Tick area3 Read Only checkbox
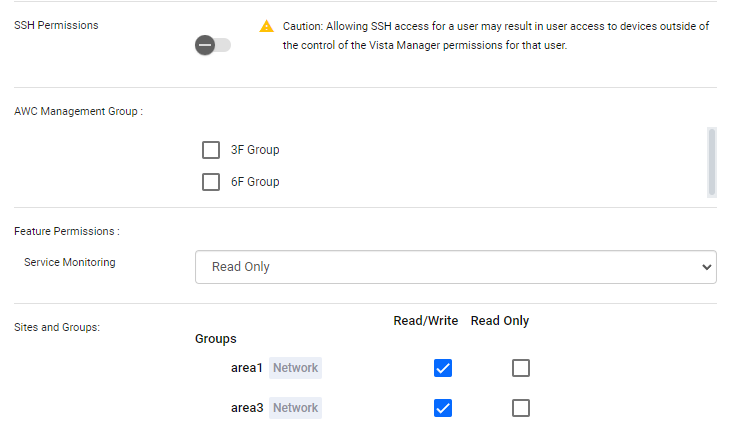729x434 pixels. (x=520, y=408)
